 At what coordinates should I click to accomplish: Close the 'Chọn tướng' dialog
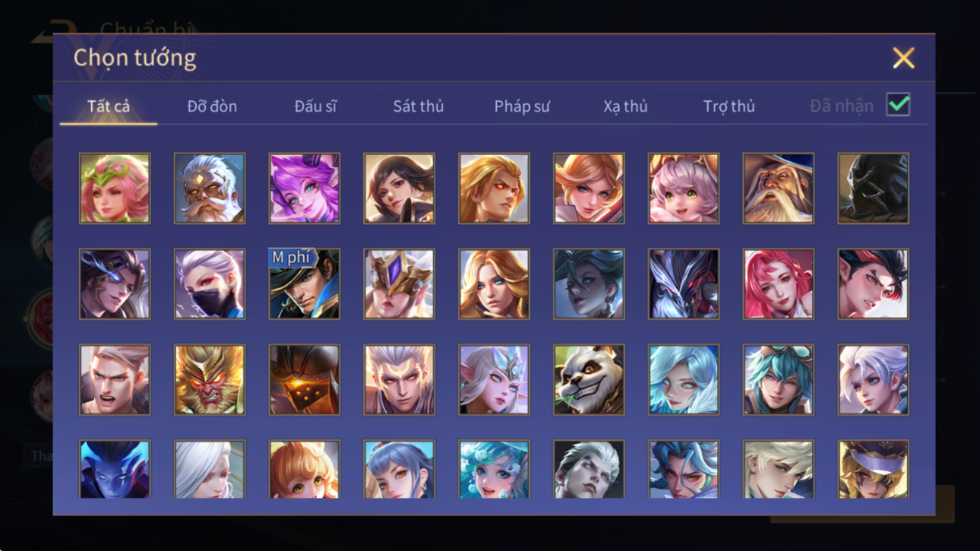tap(903, 58)
